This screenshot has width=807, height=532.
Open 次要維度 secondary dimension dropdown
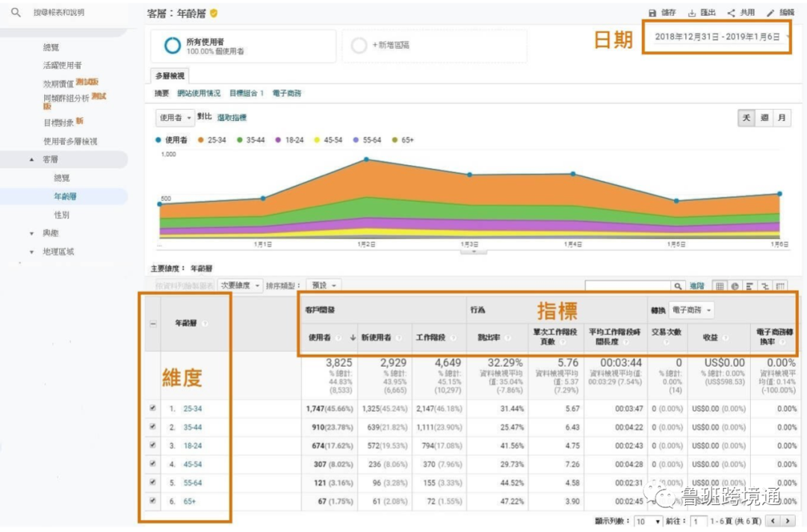click(240, 285)
